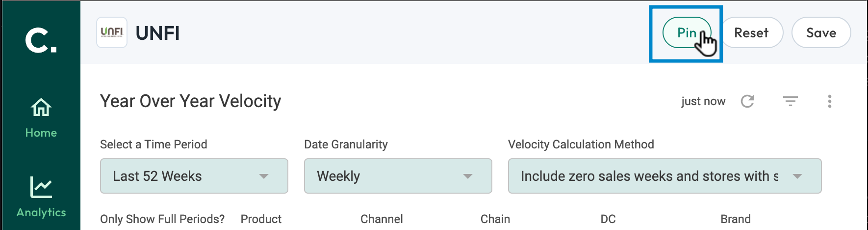Expand the Weekly granularity dropdown
The width and height of the screenshot is (868, 230).
tap(398, 176)
